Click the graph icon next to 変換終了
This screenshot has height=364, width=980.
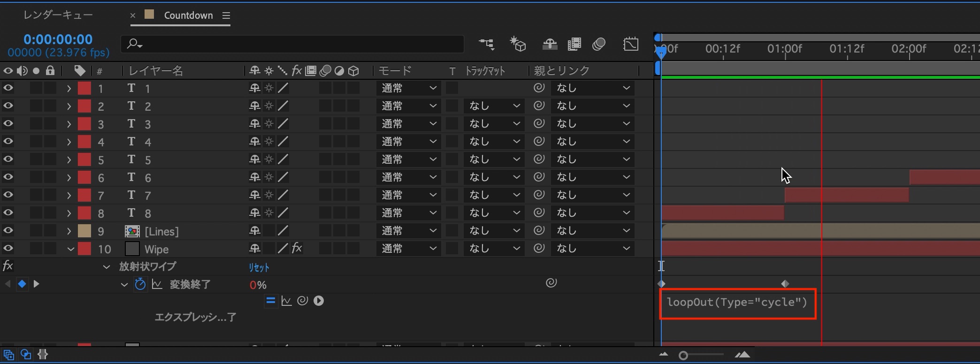(x=157, y=284)
